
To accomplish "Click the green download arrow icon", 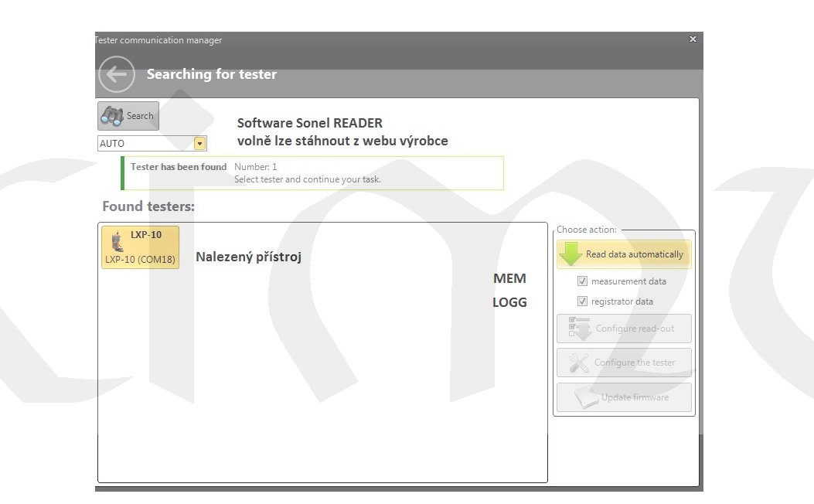I will 570,254.
